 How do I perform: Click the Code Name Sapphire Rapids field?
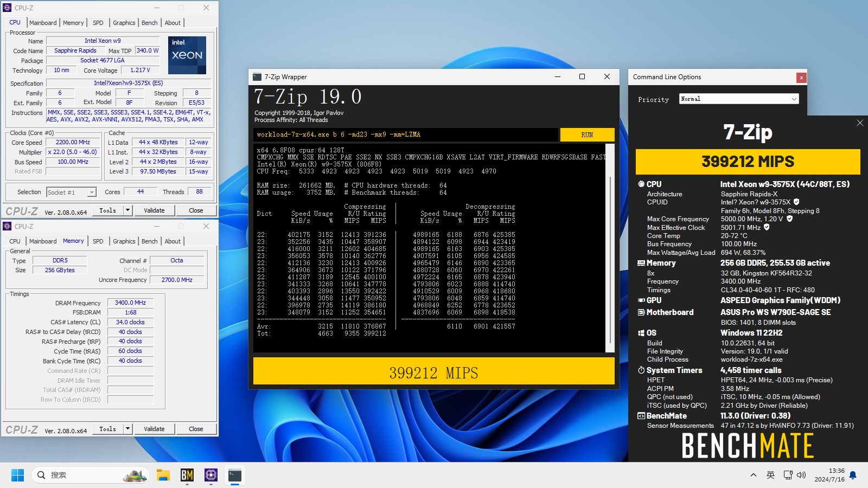point(75,50)
